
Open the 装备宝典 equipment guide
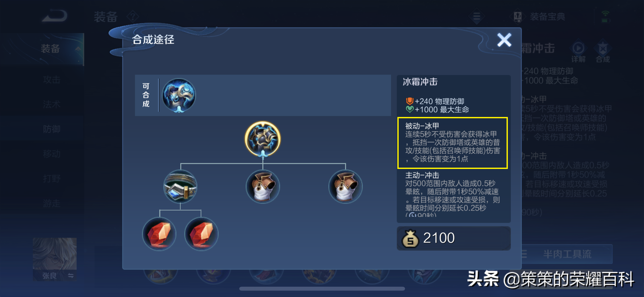point(539,17)
